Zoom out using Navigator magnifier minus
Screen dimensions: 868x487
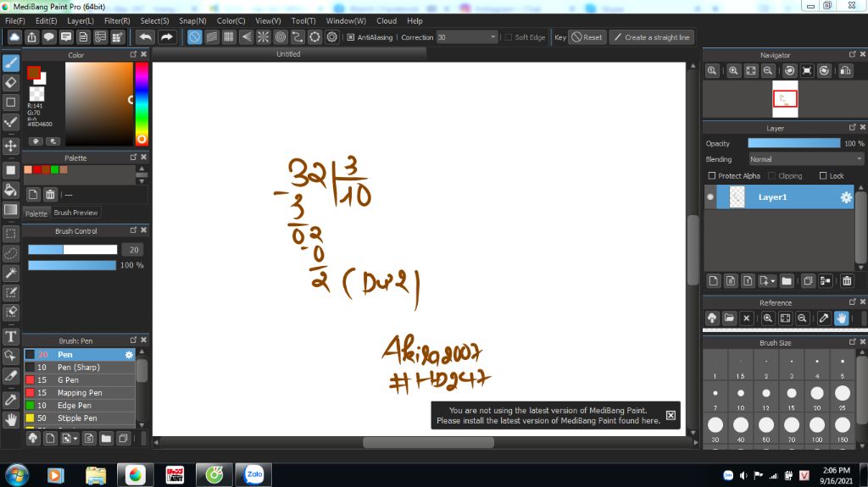[x=768, y=71]
